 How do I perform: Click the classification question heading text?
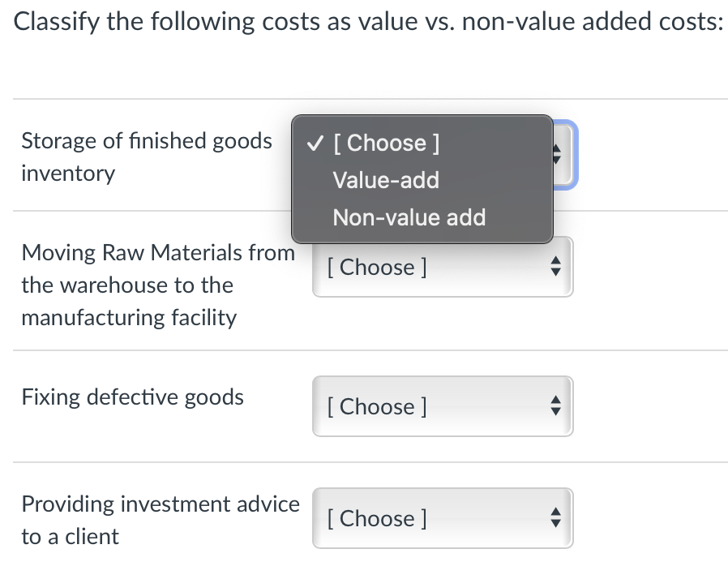[364, 21]
